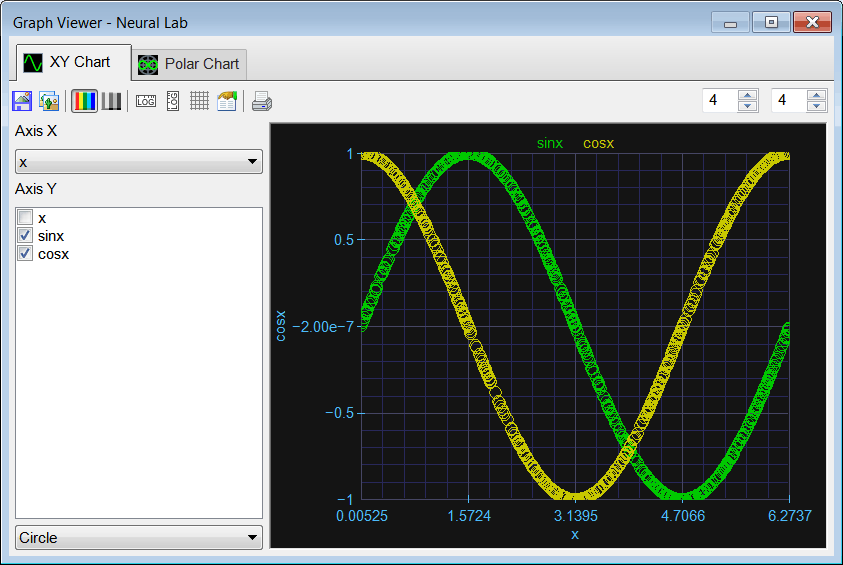Toggle the chart grid icon
Viewport: 843px width, 565px height.
point(199,101)
